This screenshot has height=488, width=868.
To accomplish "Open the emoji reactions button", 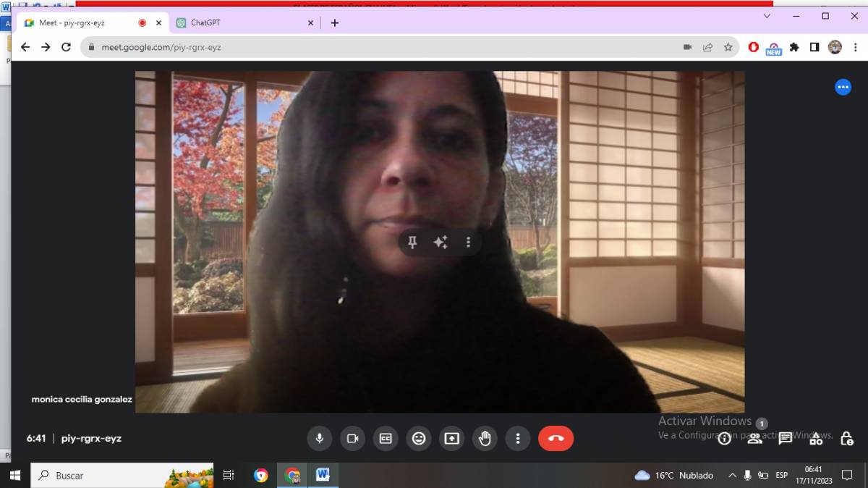I will tap(419, 438).
